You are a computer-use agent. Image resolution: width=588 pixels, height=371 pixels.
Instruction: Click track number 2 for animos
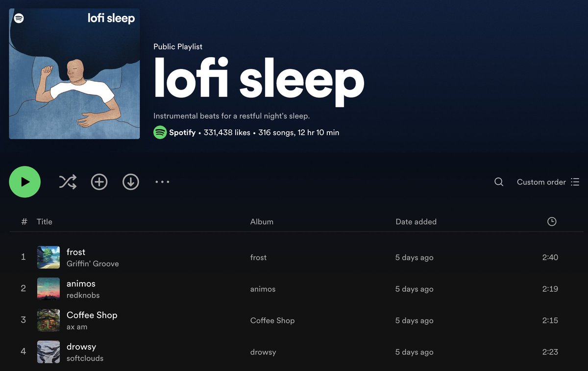coord(23,288)
